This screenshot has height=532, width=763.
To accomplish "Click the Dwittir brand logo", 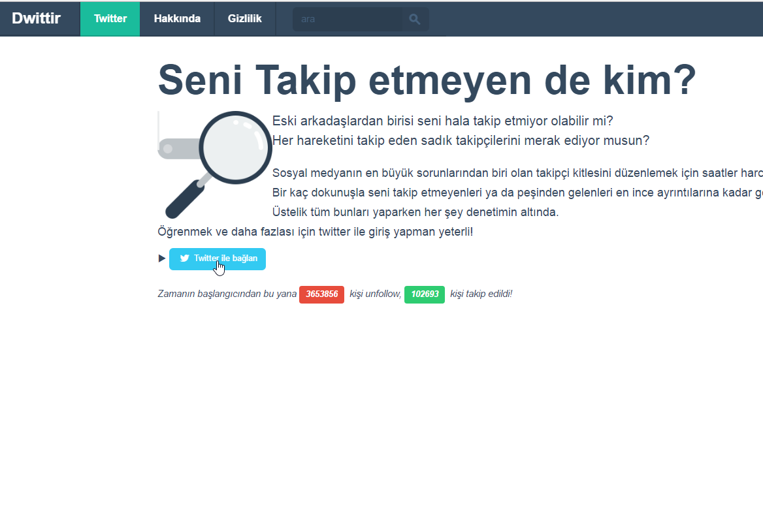I will (37, 18).
